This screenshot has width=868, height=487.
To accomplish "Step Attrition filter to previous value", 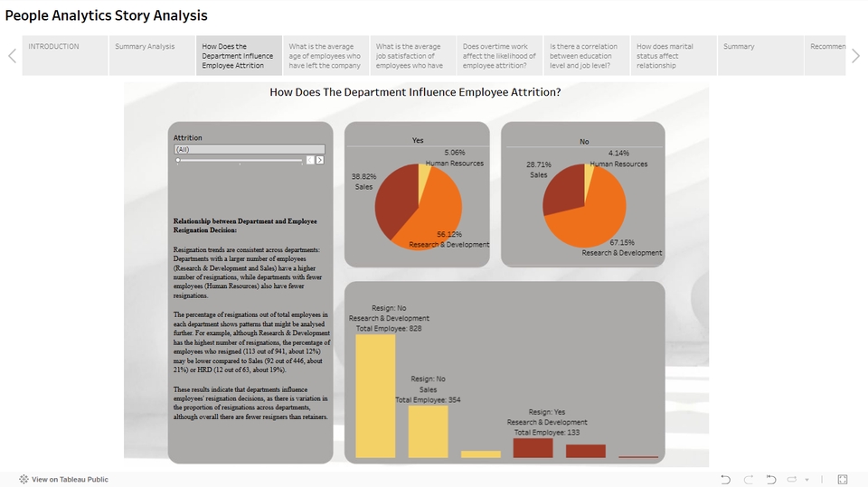I will 310,160.
